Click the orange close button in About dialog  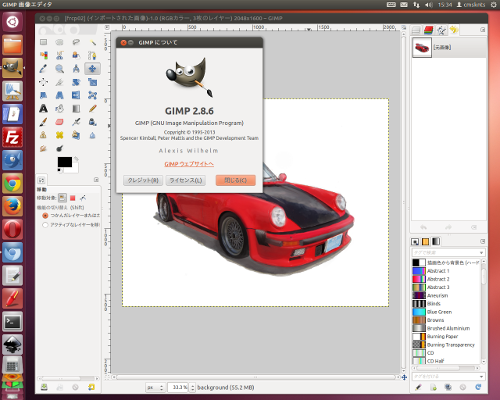coord(236,180)
